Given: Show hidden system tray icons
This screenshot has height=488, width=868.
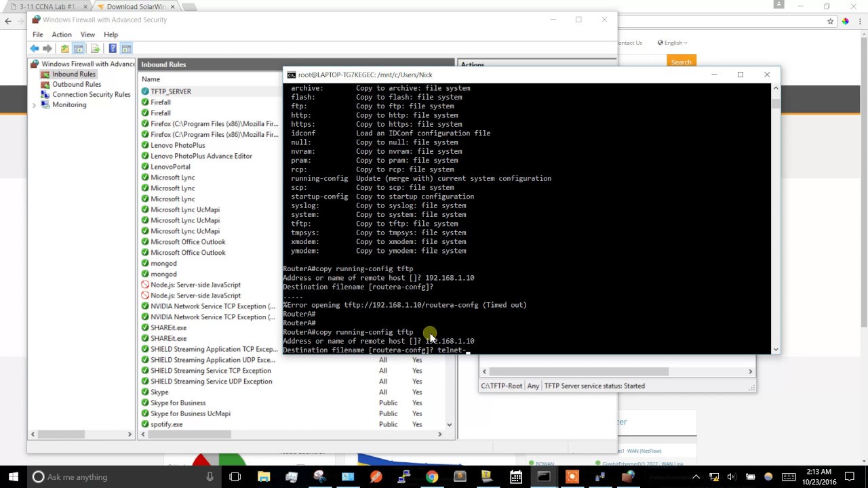Looking at the screenshot, I should [696, 476].
